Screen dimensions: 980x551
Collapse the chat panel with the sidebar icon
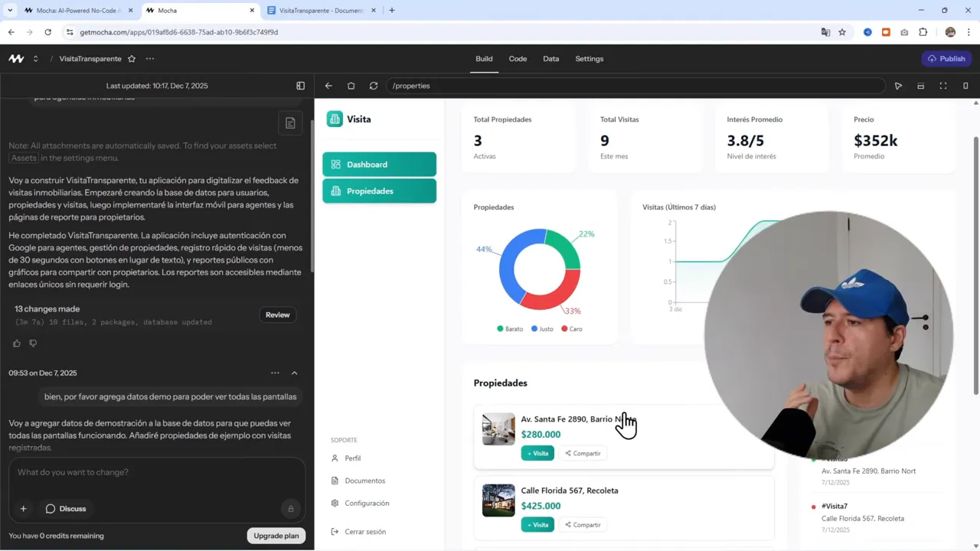click(x=300, y=86)
